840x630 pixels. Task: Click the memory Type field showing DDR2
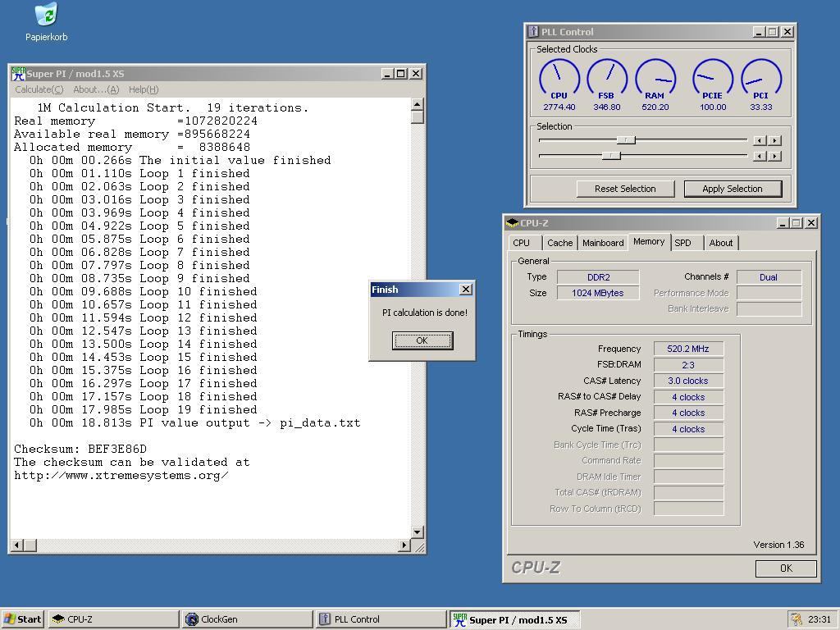click(598, 277)
